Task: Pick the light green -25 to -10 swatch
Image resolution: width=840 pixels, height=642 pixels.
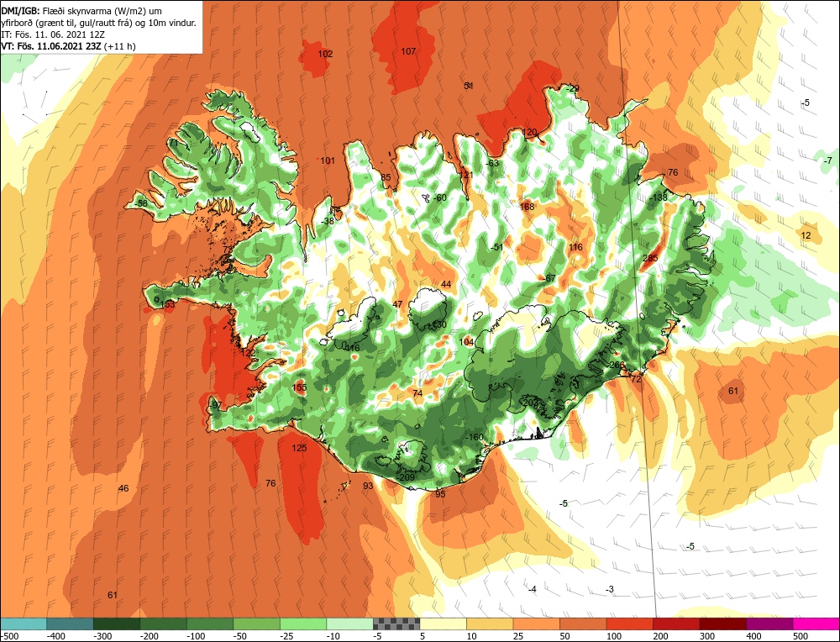Action: tap(303, 624)
